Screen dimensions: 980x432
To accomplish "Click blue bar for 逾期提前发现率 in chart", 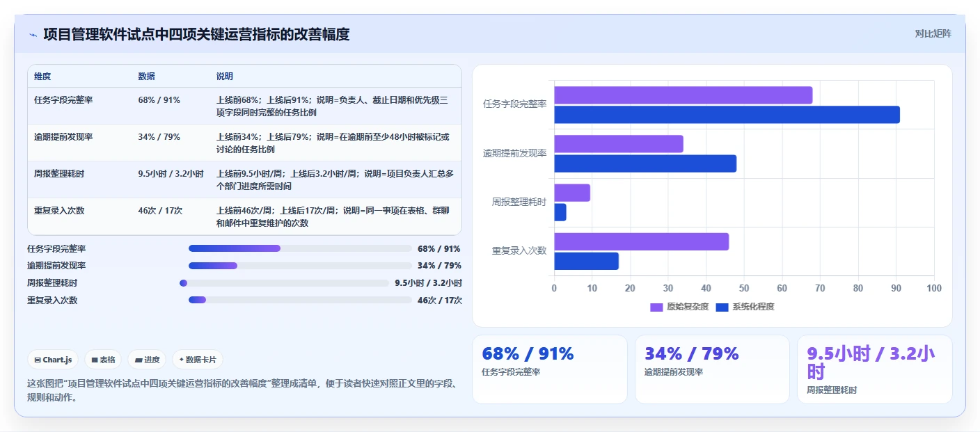I will click(x=645, y=163).
